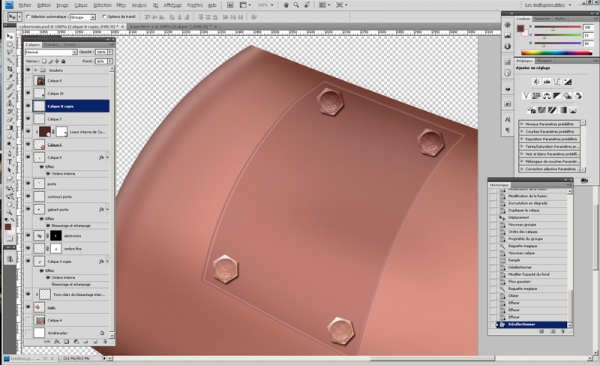Add an Exposure adjustment in Réglages panel
The height and width of the screenshot is (365, 600).
click(x=568, y=82)
